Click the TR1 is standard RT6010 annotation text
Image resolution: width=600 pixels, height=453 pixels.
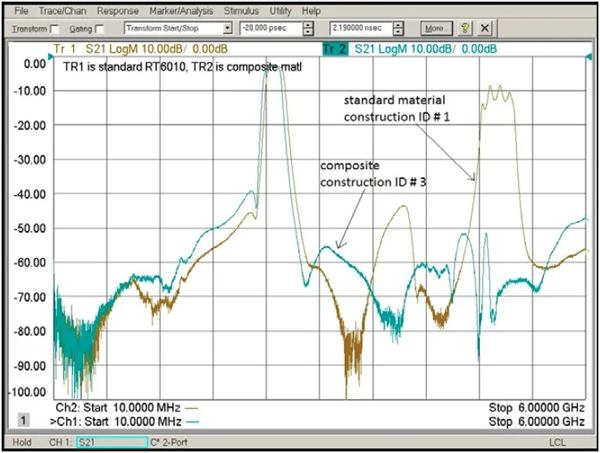pyautogui.click(x=182, y=67)
